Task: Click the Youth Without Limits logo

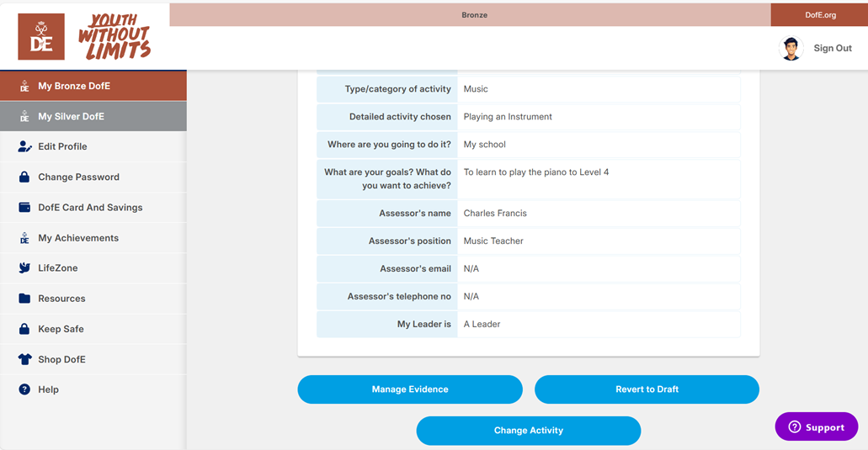Action: point(114,37)
